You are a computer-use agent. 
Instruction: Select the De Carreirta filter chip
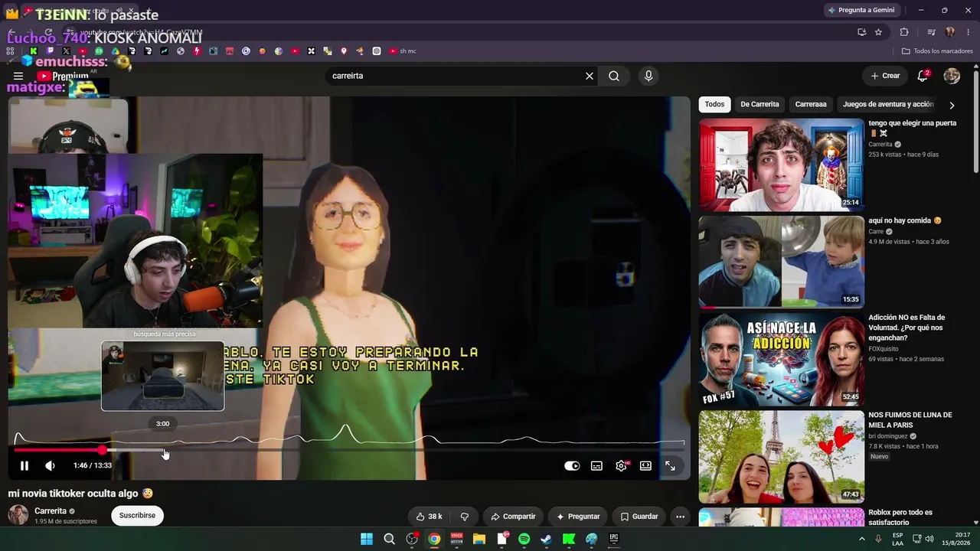(759, 104)
